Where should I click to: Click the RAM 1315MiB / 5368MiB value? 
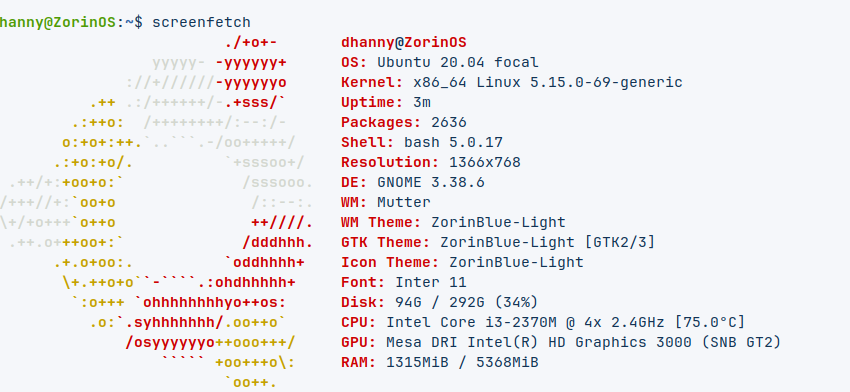pos(462,362)
